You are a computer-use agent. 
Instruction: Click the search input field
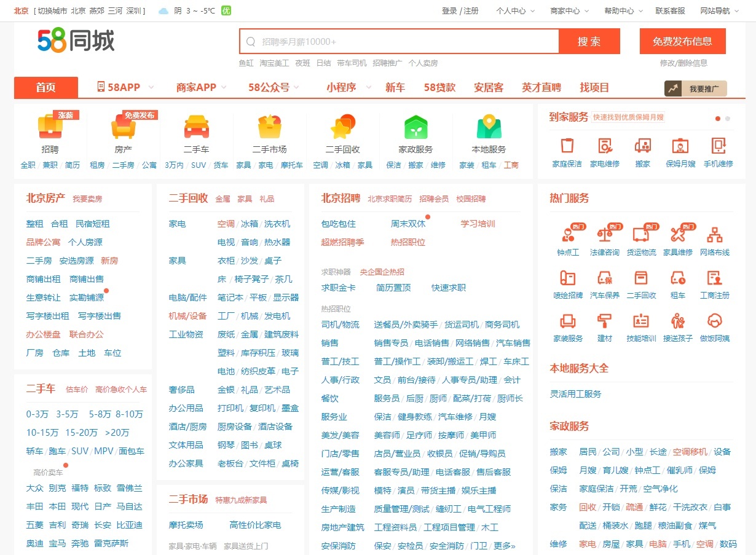[x=399, y=41]
